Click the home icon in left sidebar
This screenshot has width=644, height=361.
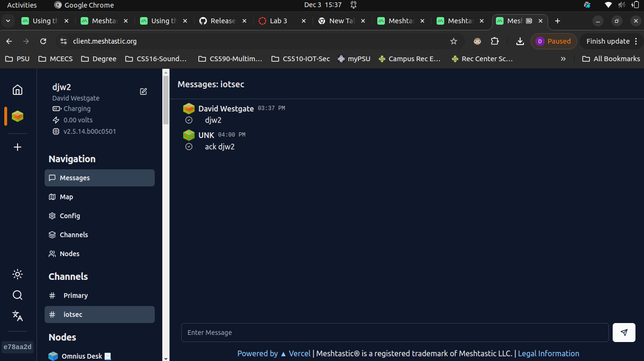18,90
